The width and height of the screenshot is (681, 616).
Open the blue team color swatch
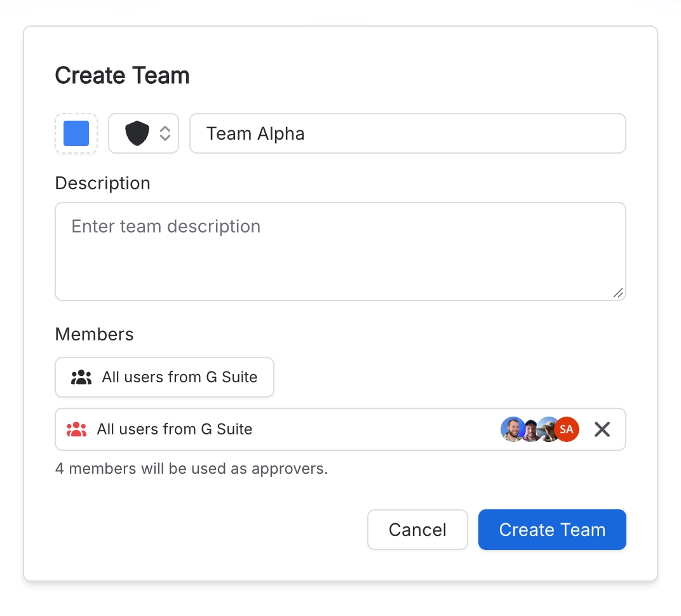point(76,133)
